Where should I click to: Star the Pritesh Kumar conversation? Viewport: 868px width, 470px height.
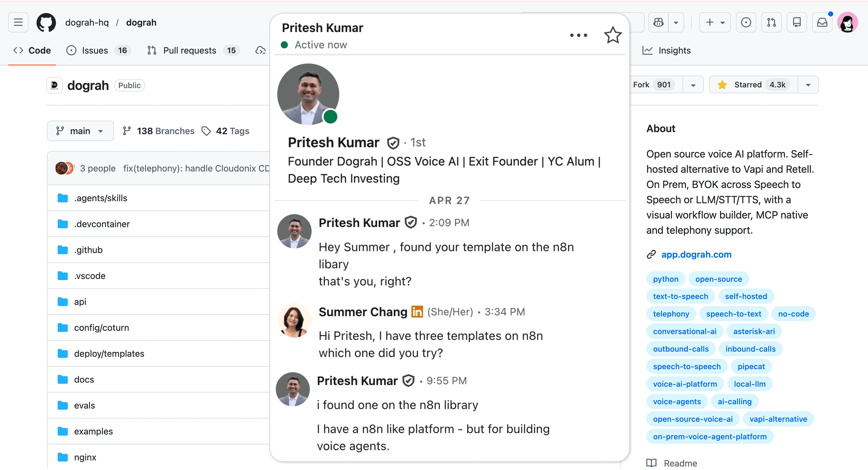[613, 35]
